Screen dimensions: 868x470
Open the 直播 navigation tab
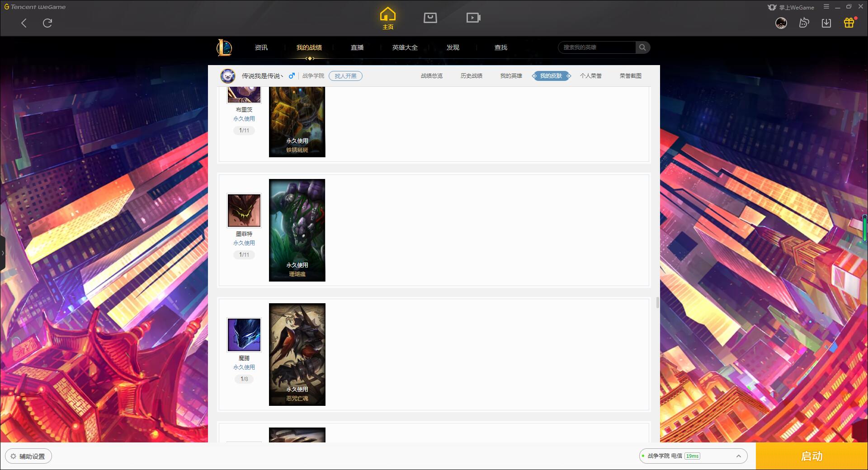(357, 47)
